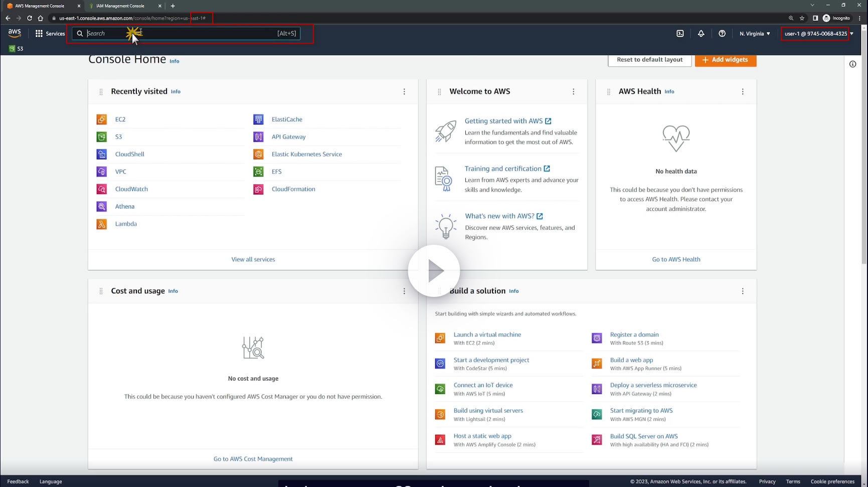Image resolution: width=868 pixels, height=487 pixels.
Task: Open the Welcome to AWS widget options menu
Action: coord(574,92)
